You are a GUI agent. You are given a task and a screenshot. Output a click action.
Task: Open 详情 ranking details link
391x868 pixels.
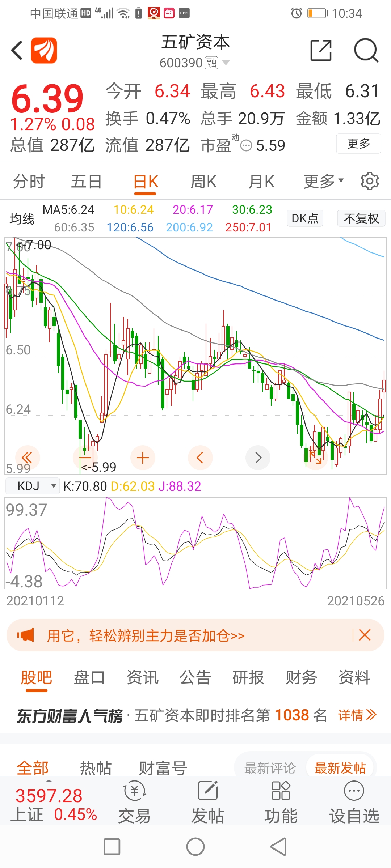(x=357, y=715)
